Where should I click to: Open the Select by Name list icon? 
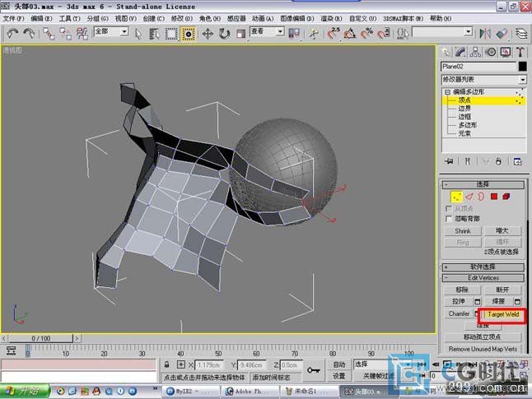(154, 34)
